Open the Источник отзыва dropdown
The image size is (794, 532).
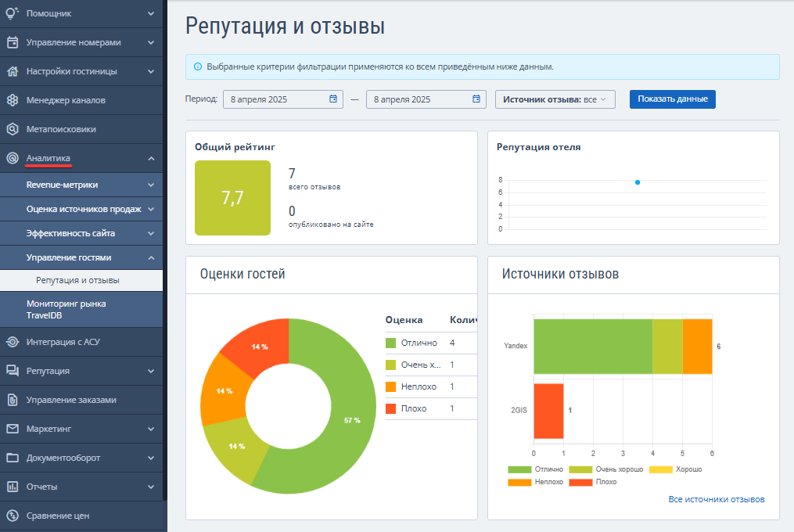[x=555, y=99]
